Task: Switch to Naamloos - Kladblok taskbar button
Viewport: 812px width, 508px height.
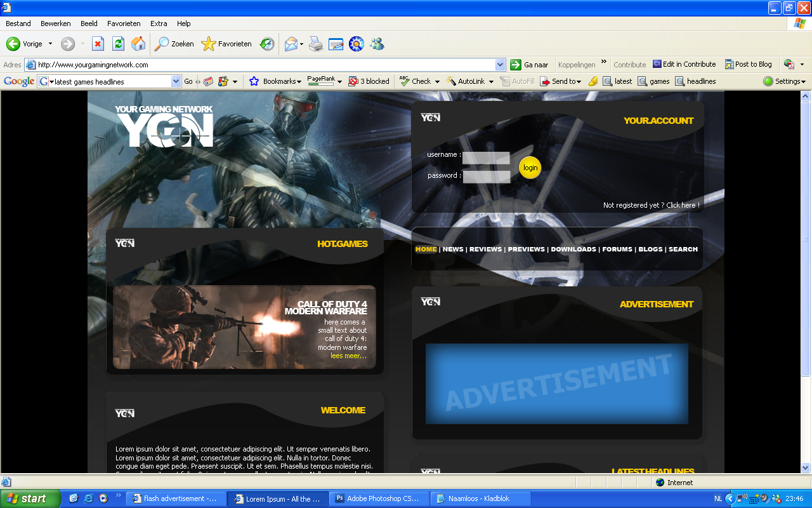Action: (x=480, y=498)
